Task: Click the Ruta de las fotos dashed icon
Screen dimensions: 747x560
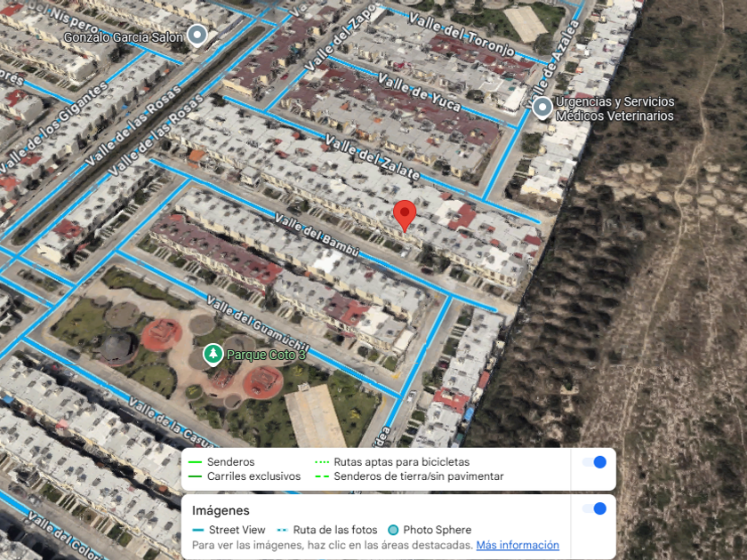Action: click(283, 530)
